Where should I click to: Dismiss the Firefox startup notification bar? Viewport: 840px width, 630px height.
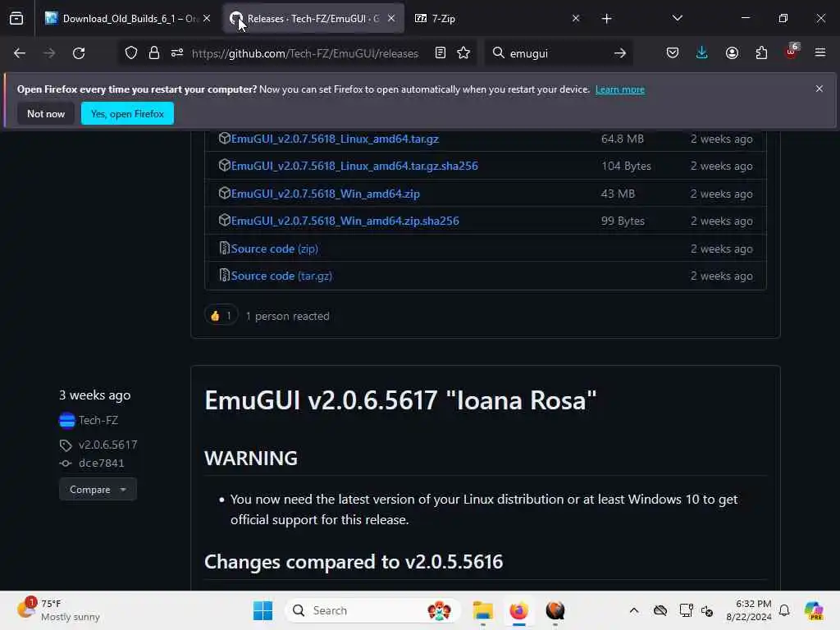click(x=819, y=89)
